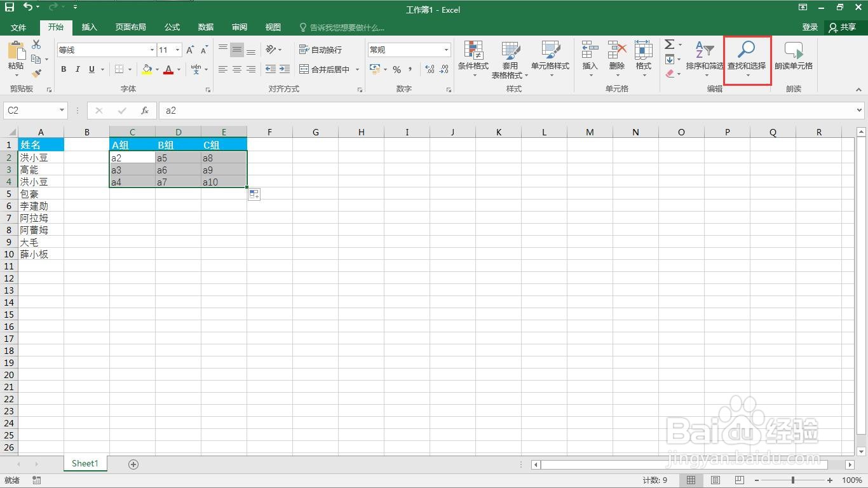Open the 格式 cells menu
This screenshot has height=488, width=868.
coord(644,59)
